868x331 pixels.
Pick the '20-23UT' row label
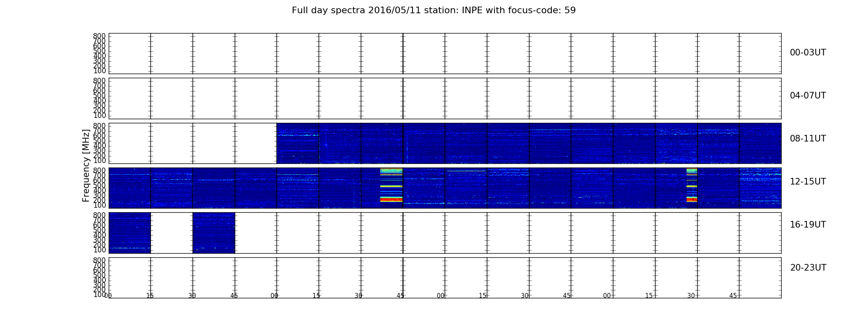pos(808,268)
